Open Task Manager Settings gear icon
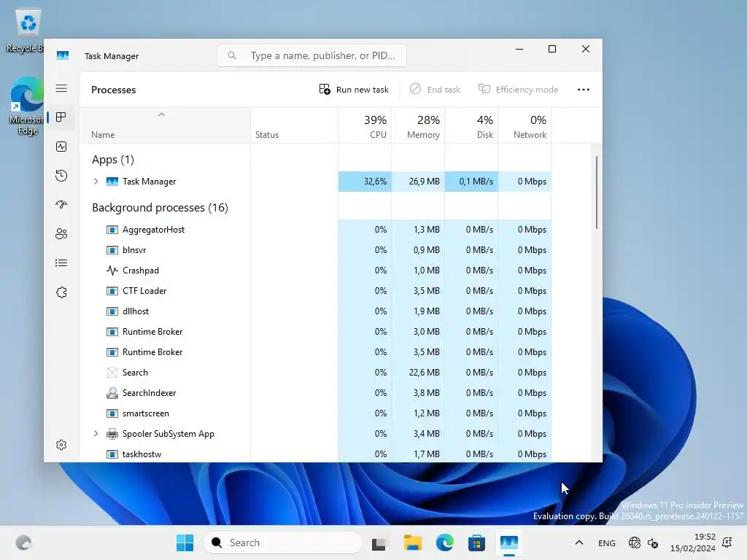This screenshot has height=560, width=747. (61, 445)
